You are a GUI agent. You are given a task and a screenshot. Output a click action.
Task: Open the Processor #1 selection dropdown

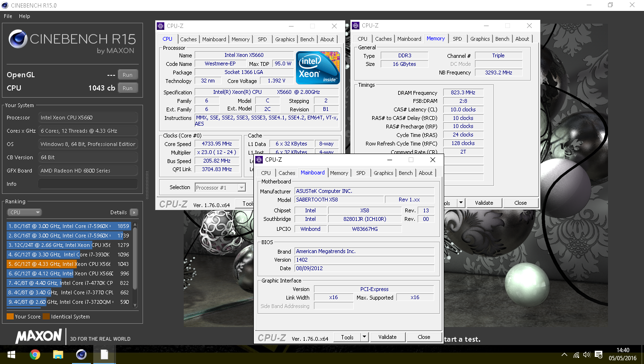click(220, 188)
